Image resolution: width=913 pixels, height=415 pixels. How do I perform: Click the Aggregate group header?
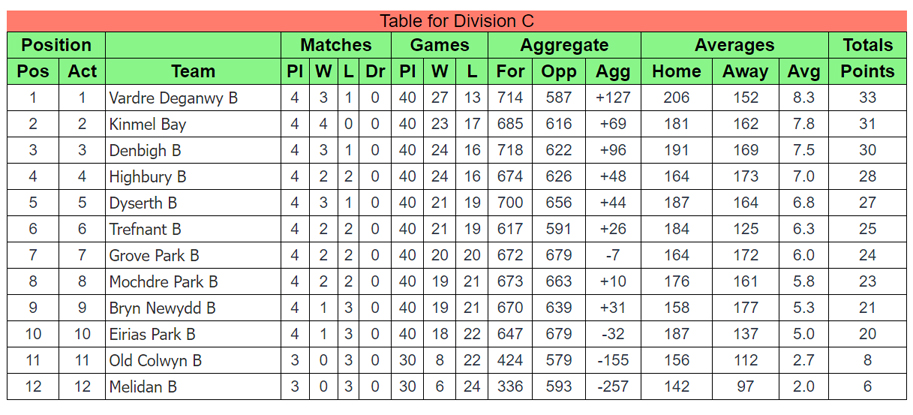click(x=564, y=45)
